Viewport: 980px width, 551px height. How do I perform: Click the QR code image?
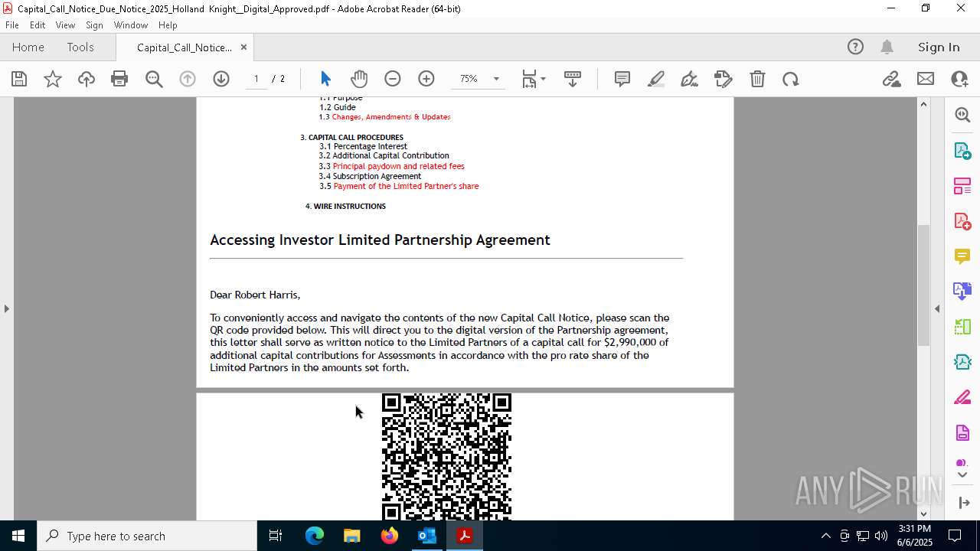tap(446, 457)
